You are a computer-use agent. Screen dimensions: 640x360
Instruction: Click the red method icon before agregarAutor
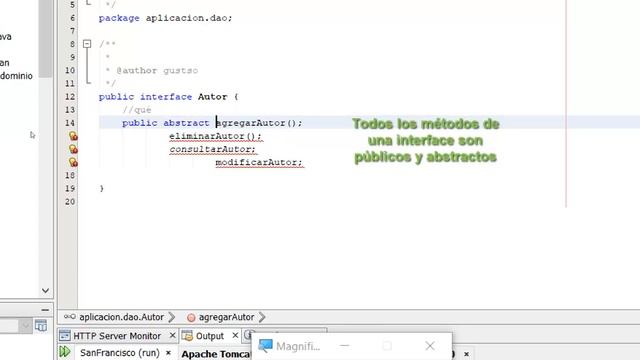(191, 318)
